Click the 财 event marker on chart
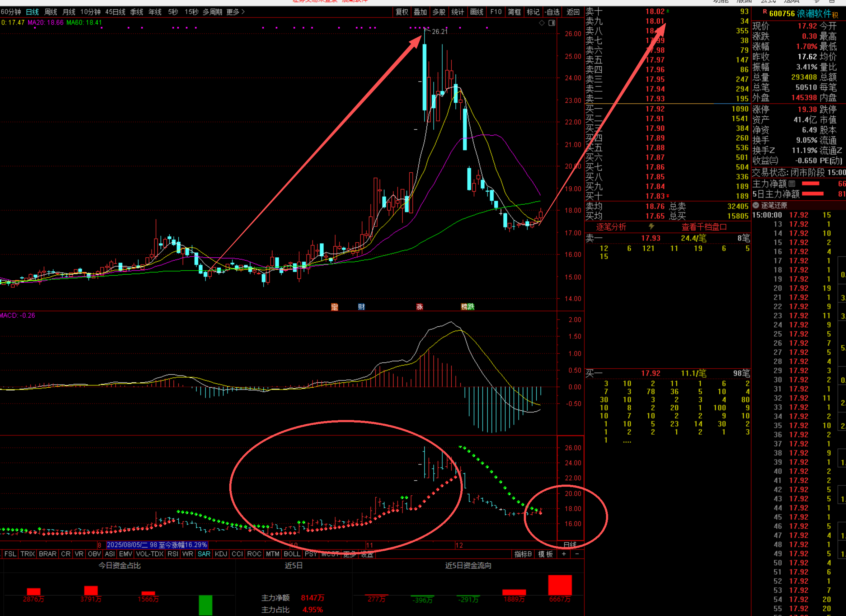Screen dimensions: 846x616 tap(361, 307)
